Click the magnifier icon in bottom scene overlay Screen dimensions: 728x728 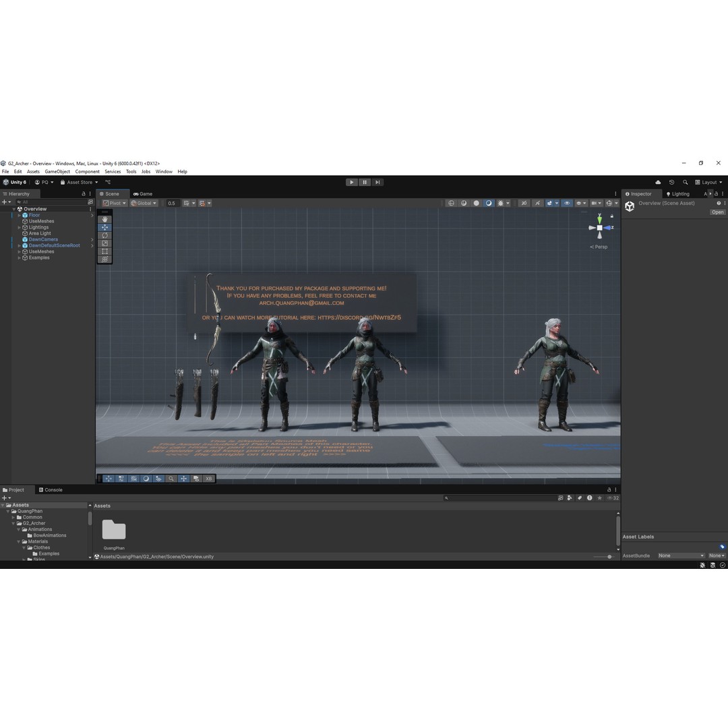coord(171,479)
